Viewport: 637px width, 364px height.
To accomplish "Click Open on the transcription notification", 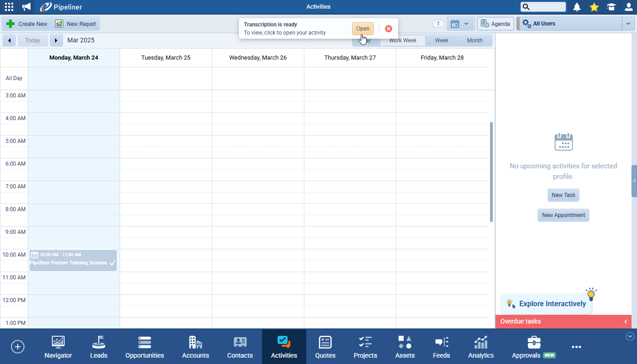I will pyautogui.click(x=363, y=29).
